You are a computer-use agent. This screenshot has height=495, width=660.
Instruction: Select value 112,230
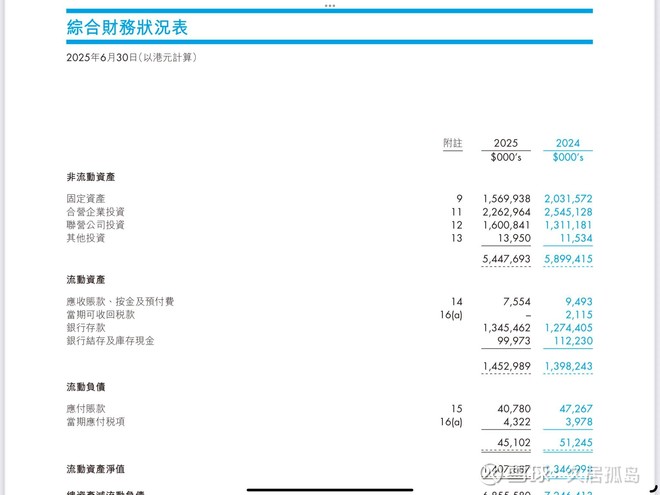tap(573, 341)
